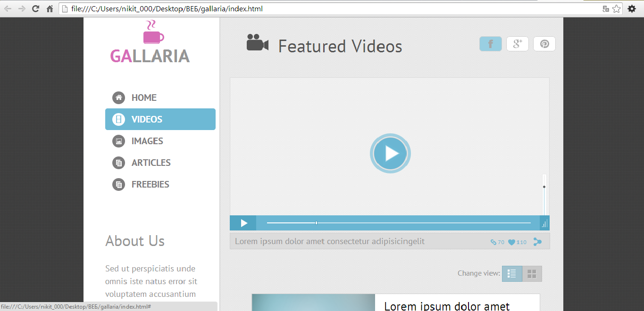
Task: Open the Google Plus social button
Action: click(518, 44)
